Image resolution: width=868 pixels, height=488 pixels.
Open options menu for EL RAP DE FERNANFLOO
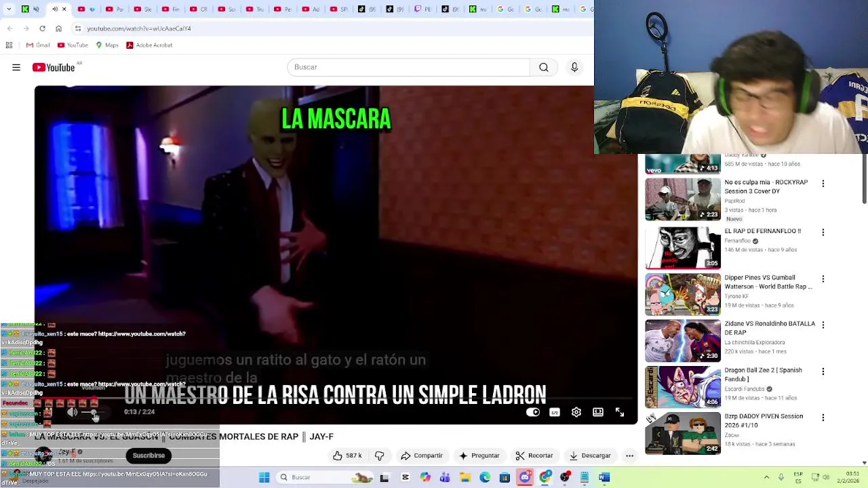pos(823,232)
